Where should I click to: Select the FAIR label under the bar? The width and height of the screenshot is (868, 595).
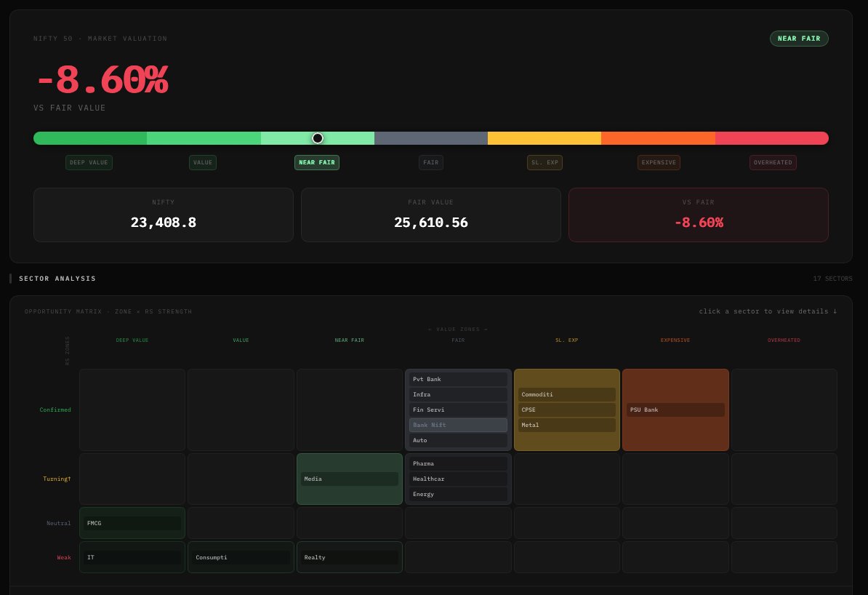point(430,162)
